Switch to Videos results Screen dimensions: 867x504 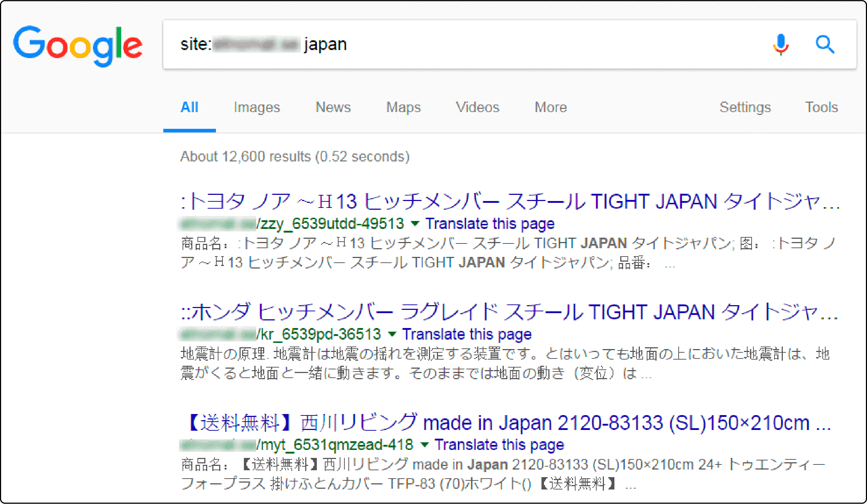click(478, 107)
